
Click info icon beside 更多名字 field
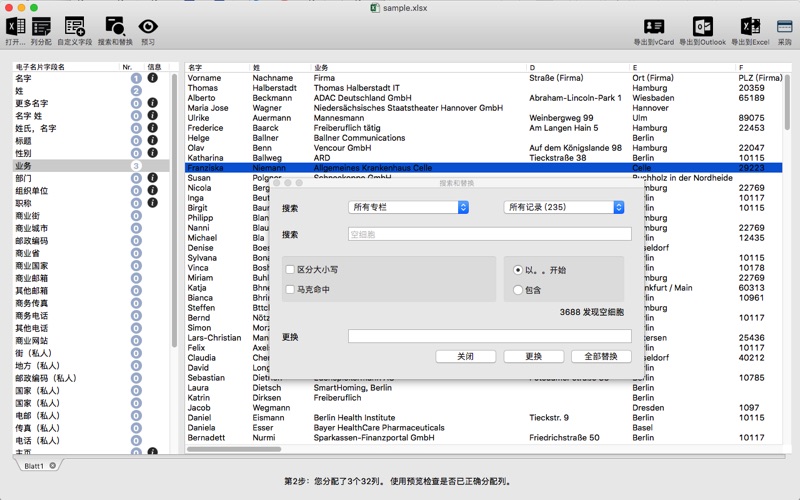152,103
